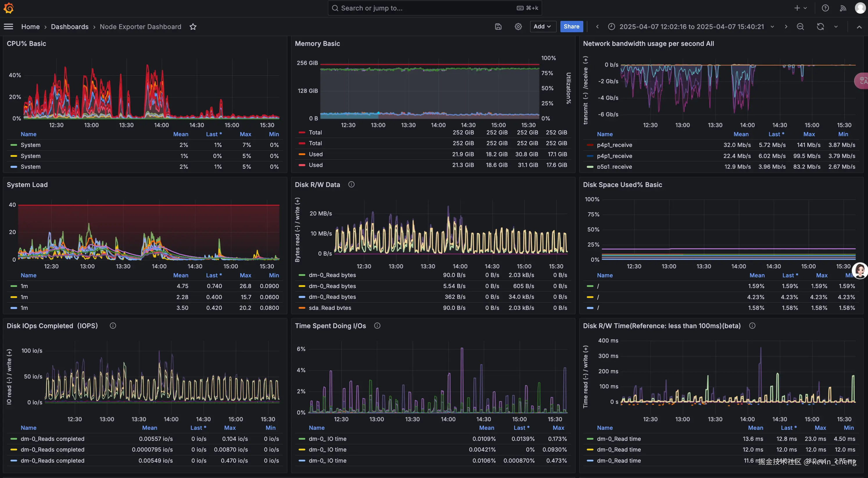868x478 pixels.
Task: Open the help question mark icon
Action: 825,8
